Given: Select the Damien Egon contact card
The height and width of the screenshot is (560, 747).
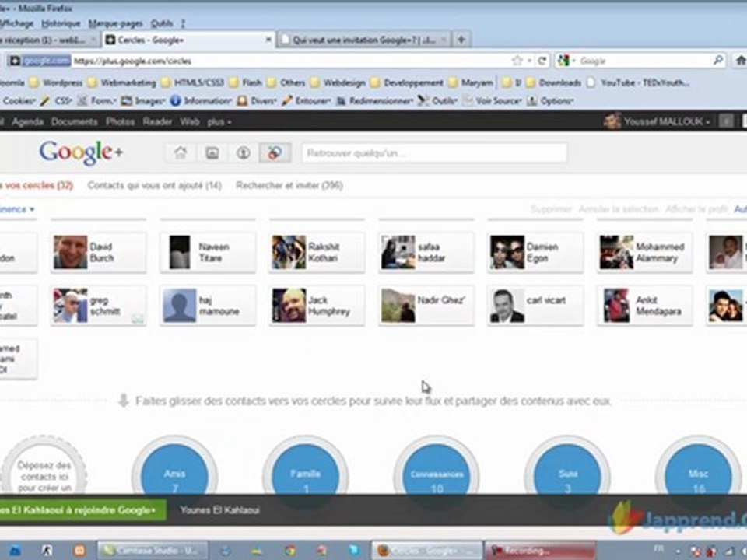Looking at the screenshot, I should click(x=535, y=252).
